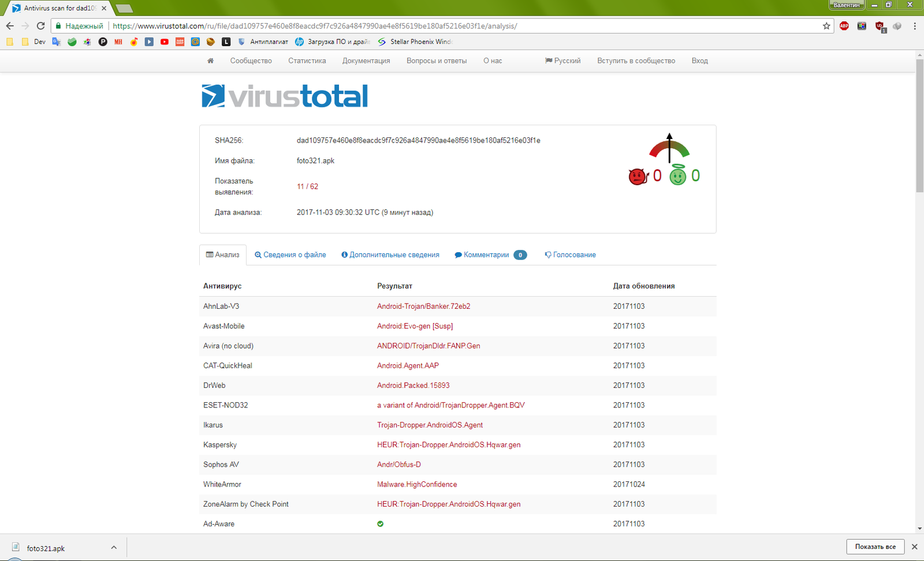Viewport: 924px width, 561px height.
Task: Click the ZoneAlarm by Check Point name
Action: click(245, 504)
